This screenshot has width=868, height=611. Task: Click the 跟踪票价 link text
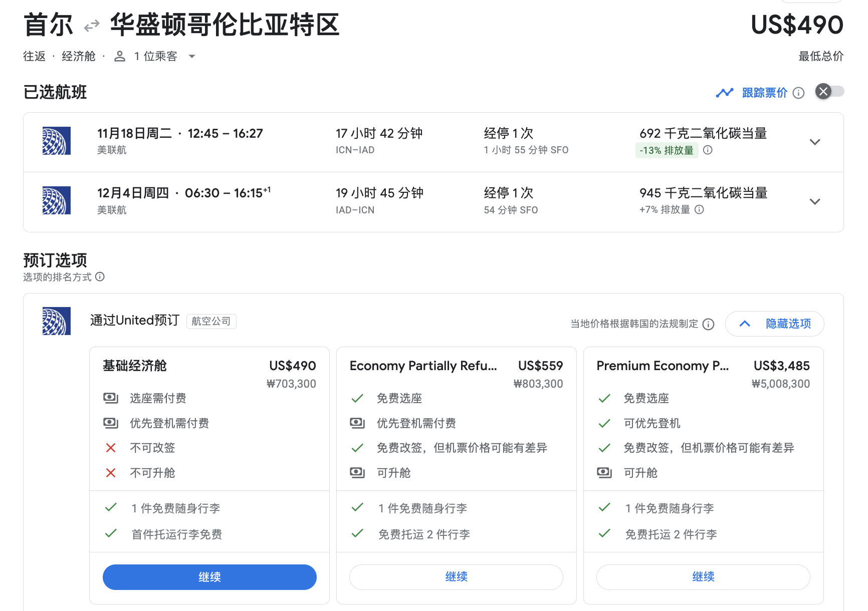point(764,93)
